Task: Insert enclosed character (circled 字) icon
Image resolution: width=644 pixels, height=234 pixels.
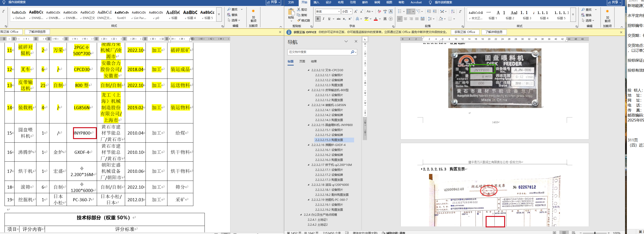Action: click(391, 19)
